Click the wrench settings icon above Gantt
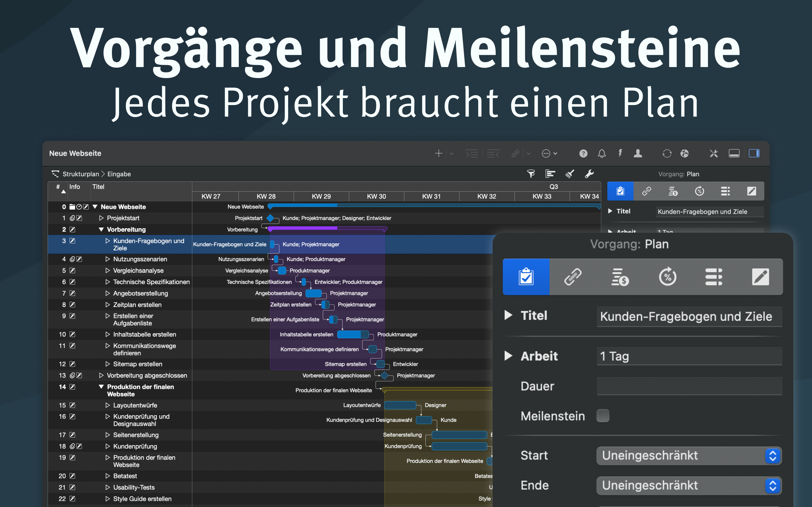 click(x=589, y=174)
